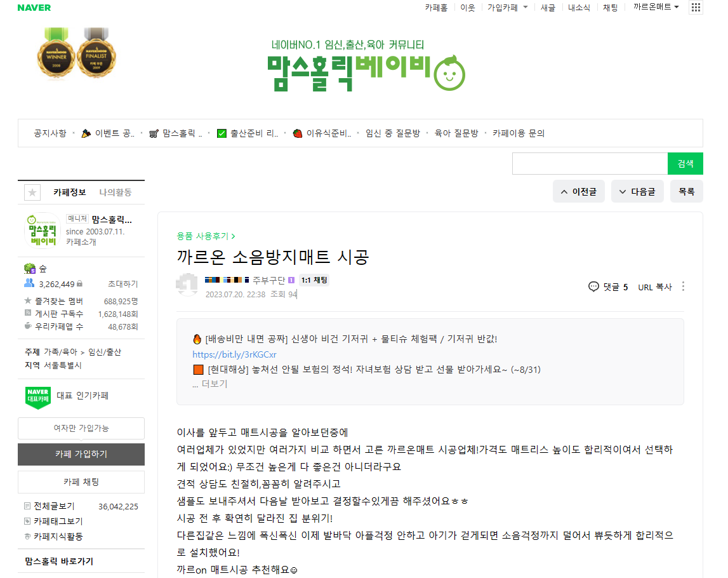Click the member count people icon
The width and height of the screenshot is (728, 578).
coord(29,283)
